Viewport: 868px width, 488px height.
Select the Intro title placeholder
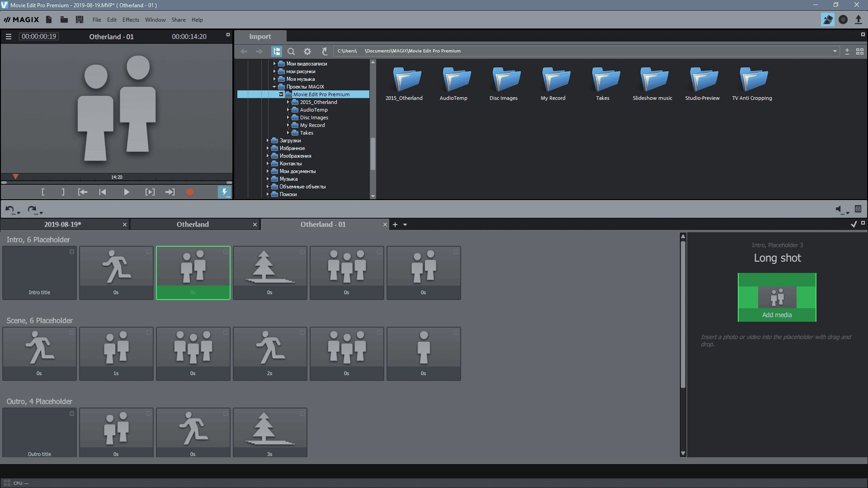(39, 273)
